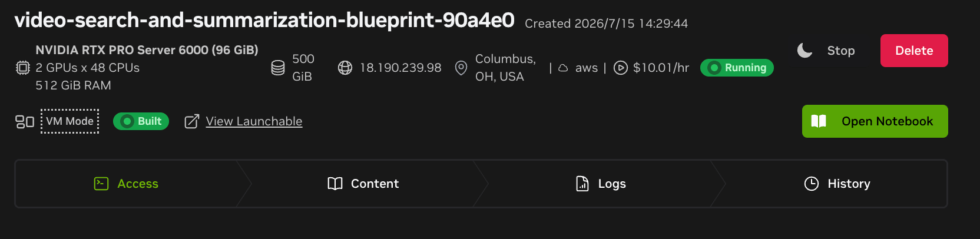Click the Open Notebook button
The image size is (980, 239).
875,121
